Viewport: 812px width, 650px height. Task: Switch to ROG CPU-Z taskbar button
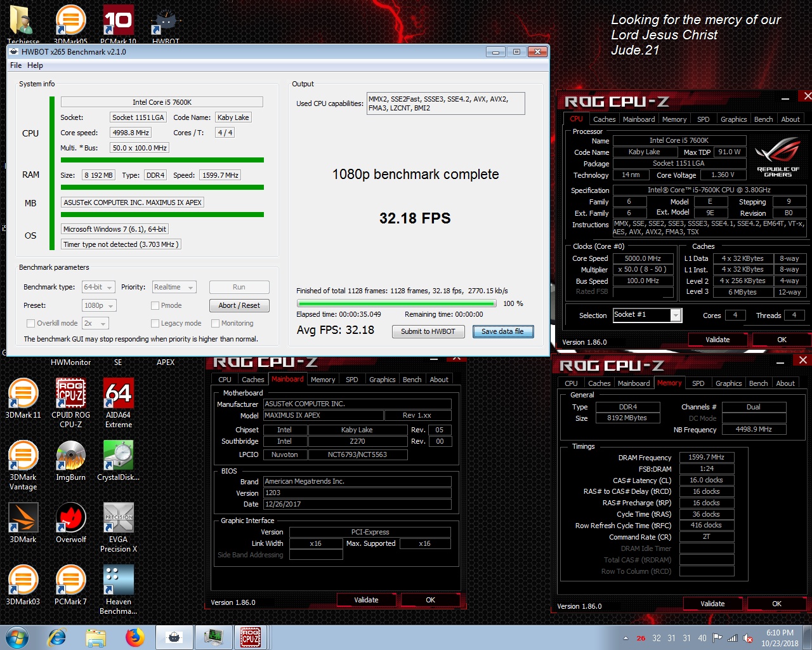[251, 637]
